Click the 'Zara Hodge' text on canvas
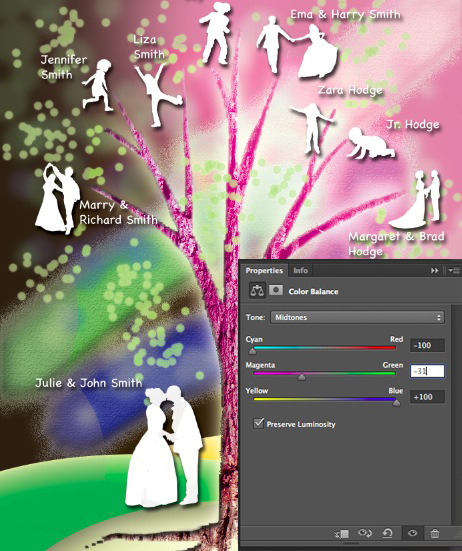462x551 pixels. [x=350, y=90]
